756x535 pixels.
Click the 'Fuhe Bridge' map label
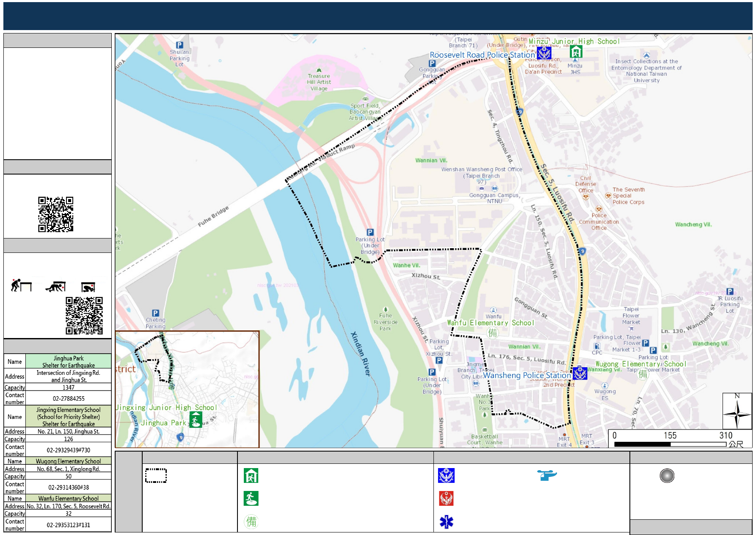point(213,216)
